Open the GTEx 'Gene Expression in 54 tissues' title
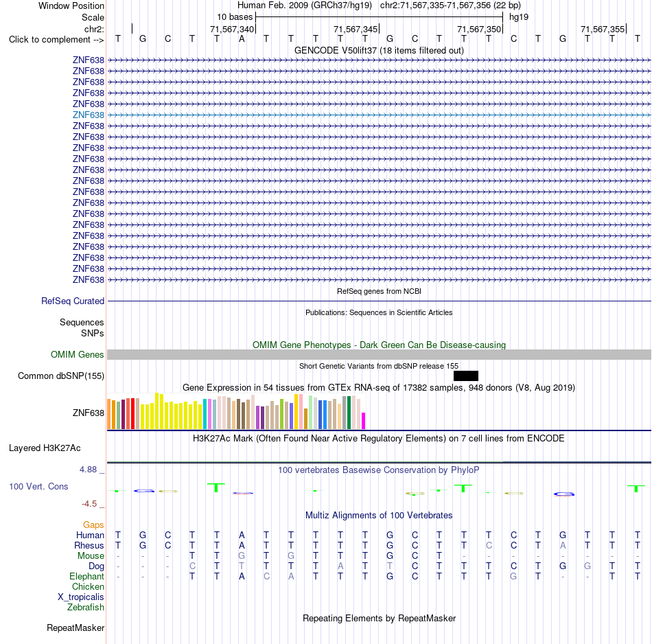The image size is (652, 644). tap(379, 387)
